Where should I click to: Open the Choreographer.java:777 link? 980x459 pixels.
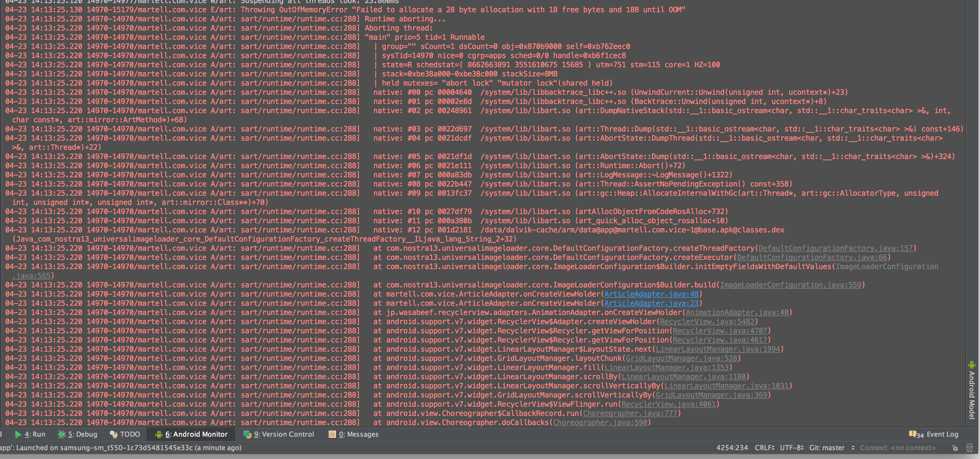tap(630, 413)
